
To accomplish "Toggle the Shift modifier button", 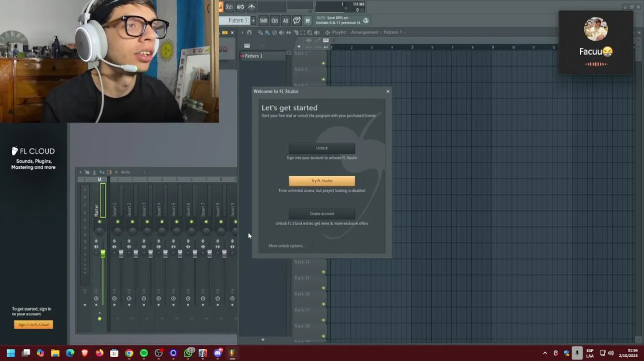I will click(264, 21).
